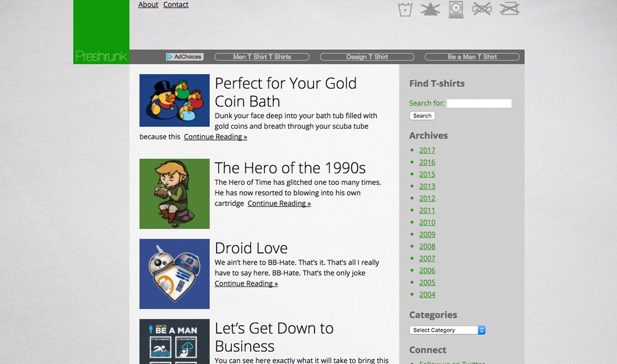The image size is (617, 364).
Task: Open post 'Perfect for Your Gold Coin Bath'
Action: click(x=286, y=92)
